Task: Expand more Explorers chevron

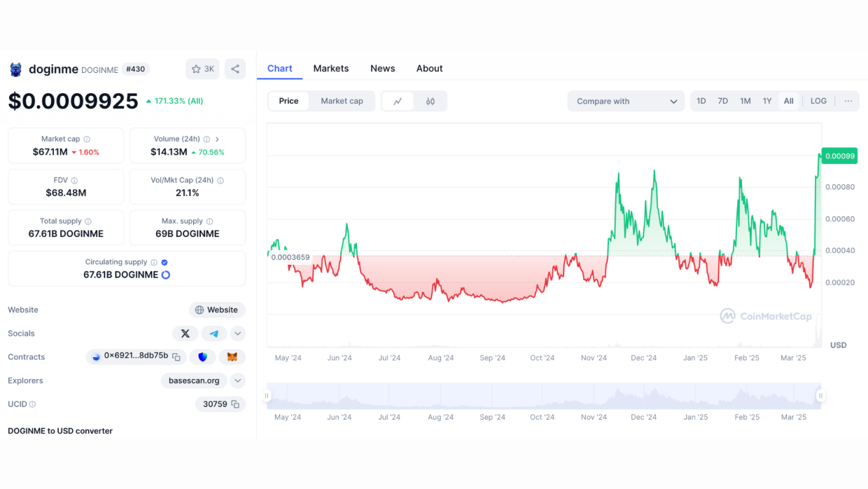Action: 238,381
